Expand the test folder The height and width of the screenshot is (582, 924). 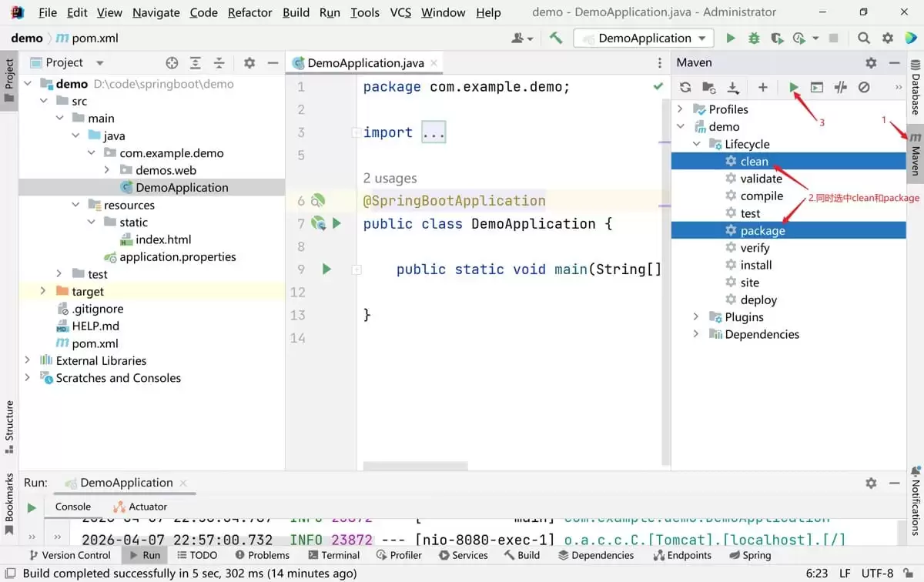59,274
